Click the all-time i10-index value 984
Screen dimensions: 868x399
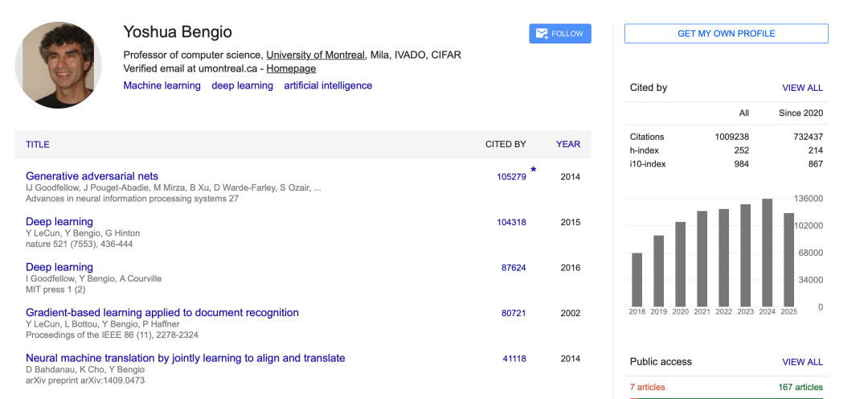pos(742,164)
